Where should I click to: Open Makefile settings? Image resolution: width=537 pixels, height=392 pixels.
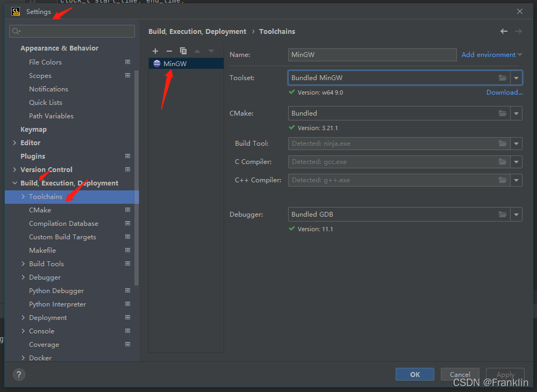click(42, 250)
